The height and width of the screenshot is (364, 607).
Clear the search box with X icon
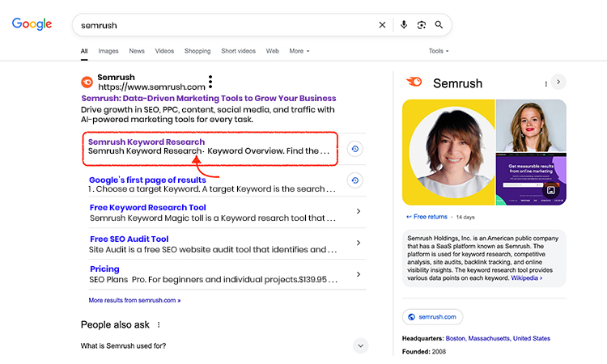pos(382,25)
